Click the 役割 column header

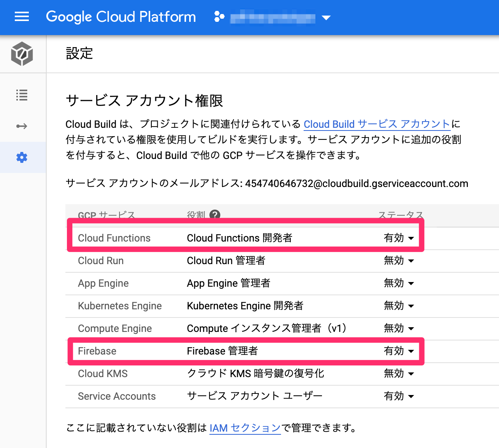coord(196,215)
